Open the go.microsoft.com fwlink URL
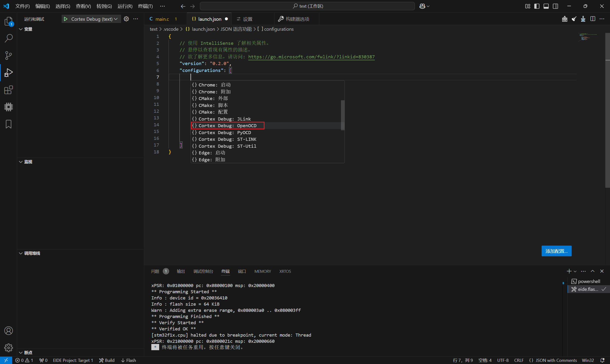 [x=311, y=57]
